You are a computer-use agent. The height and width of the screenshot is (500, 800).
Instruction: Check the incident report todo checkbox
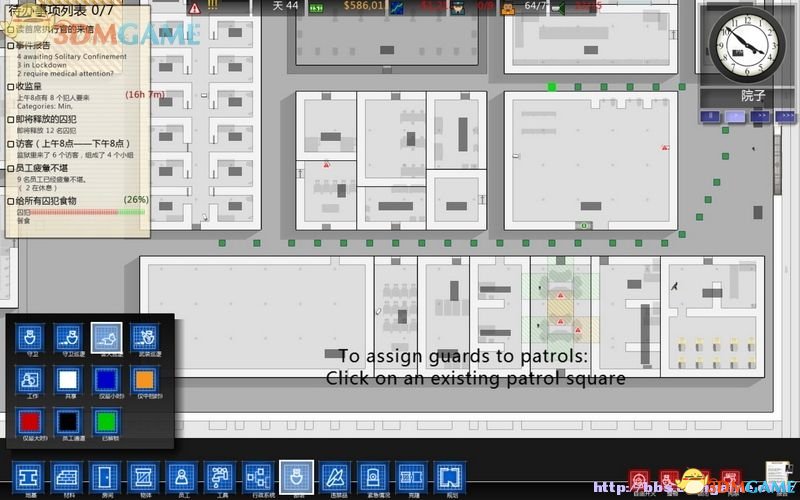click(x=11, y=45)
